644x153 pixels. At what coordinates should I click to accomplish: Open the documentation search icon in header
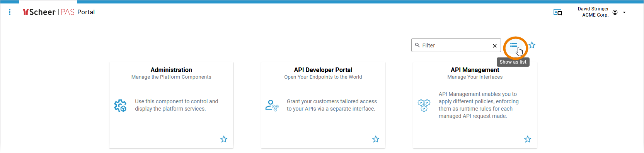[558, 12]
